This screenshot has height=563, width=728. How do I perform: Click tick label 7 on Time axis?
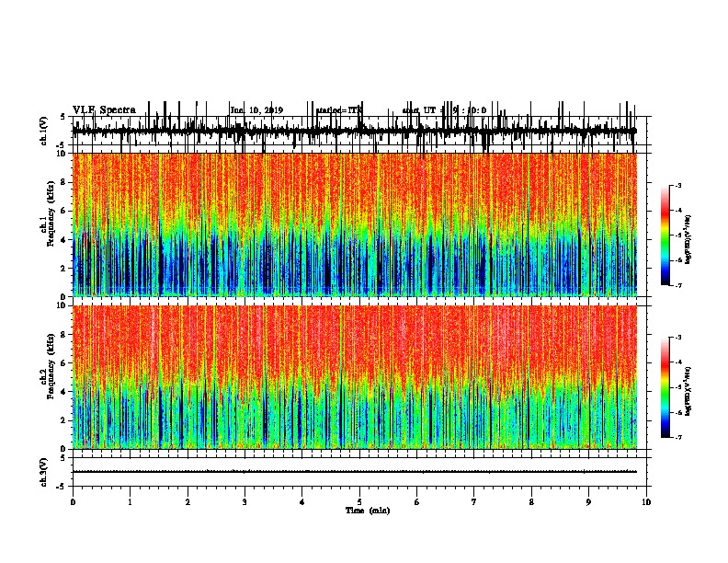(x=474, y=502)
